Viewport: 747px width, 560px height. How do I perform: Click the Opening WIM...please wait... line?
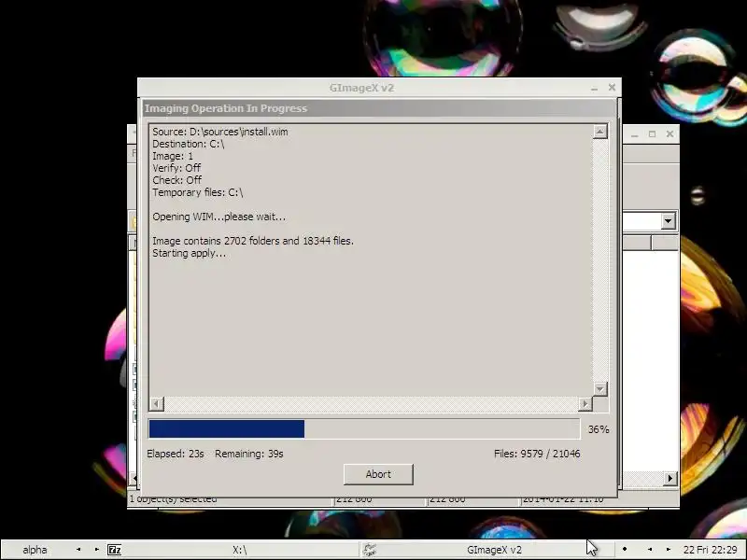(219, 217)
